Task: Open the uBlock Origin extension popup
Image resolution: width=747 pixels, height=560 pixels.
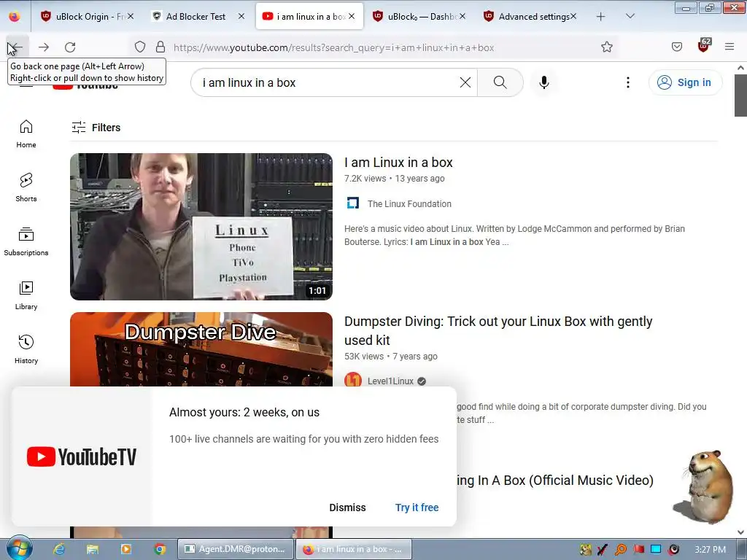Action: [704, 46]
